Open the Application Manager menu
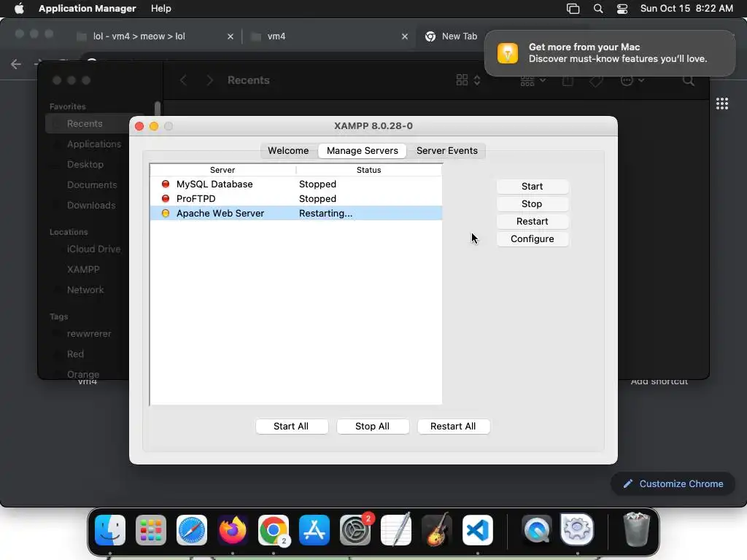This screenshot has height=560, width=747. pyautogui.click(x=88, y=9)
